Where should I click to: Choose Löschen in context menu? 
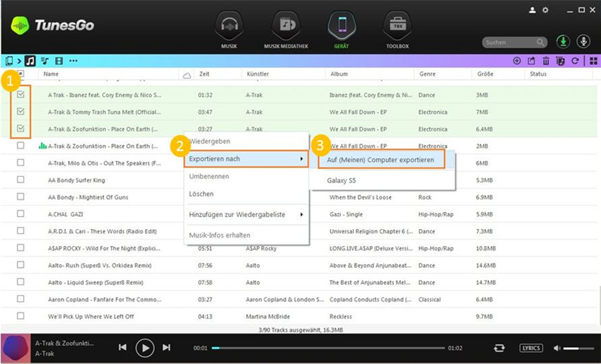[x=246, y=194]
